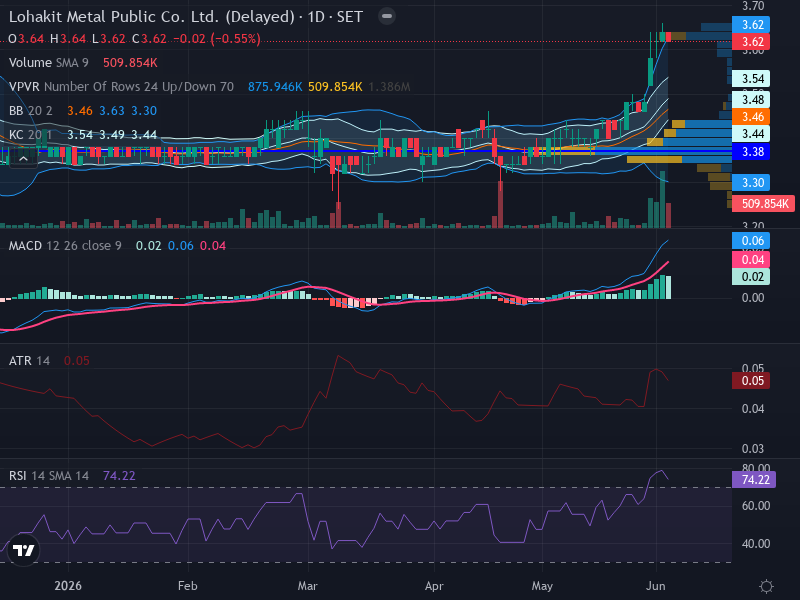
Task: Click the market status dash indicator
Action: (387, 16)
